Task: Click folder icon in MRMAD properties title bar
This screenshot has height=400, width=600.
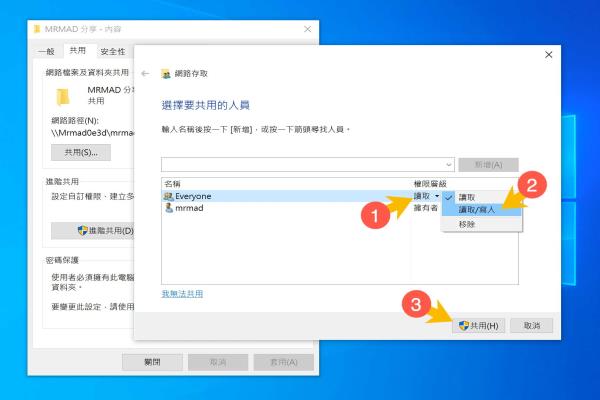Action: (37, 29)
